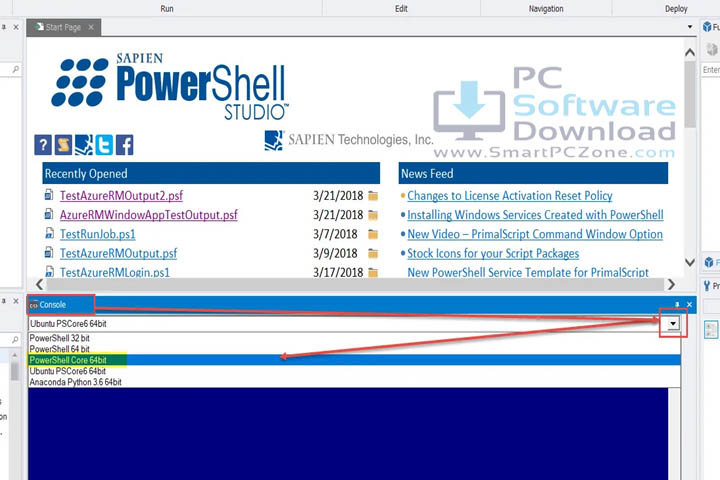The width and height of the screenshot is (720, 480).
Task: Click SAPIEN Technologies, Inc. logo text
Action: click(x=360, y=140)
